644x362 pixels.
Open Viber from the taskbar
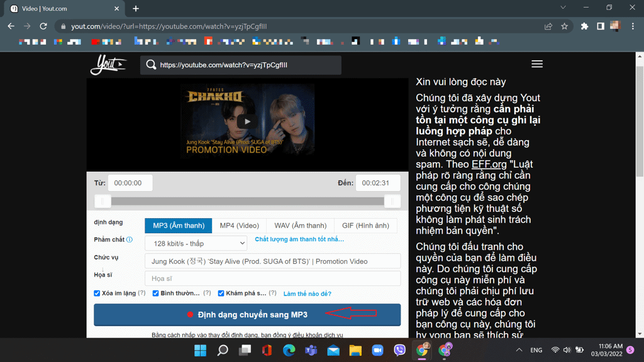(x=399, y=351)
